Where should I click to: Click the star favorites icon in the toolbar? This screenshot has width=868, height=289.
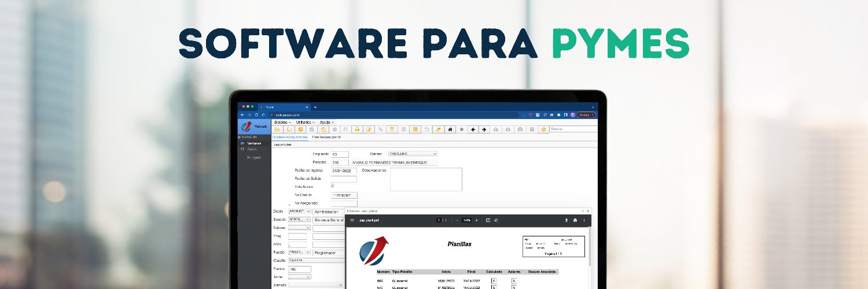(461, 129)
